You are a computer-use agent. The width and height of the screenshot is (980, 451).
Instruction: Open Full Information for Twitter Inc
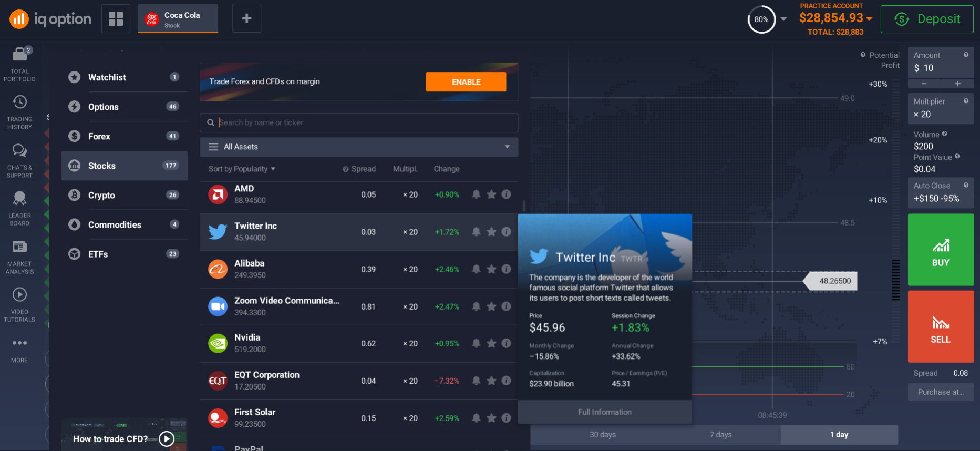[x=605, y=412]
